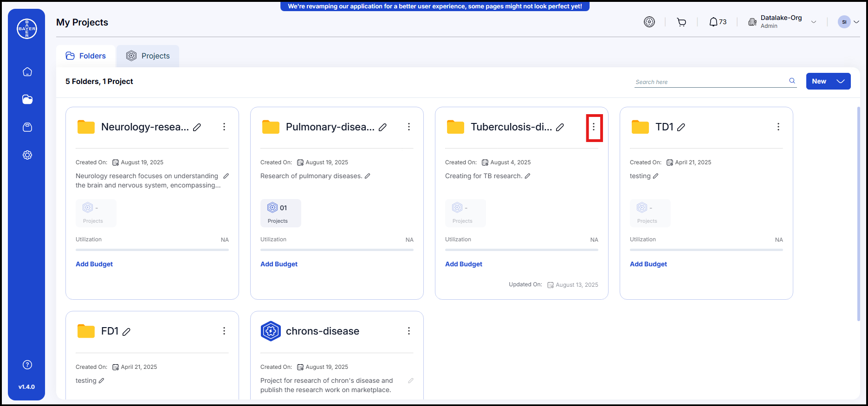Viewport: 868px width, 406px height.
Task: Expand the Datalake-Org organization dropdown
Action: 813,22
